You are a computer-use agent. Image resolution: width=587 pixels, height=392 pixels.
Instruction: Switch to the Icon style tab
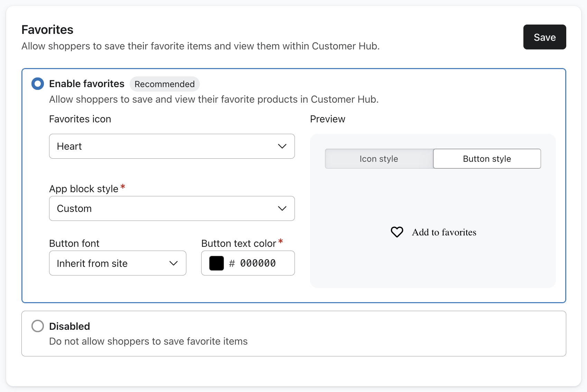point(379,159)
